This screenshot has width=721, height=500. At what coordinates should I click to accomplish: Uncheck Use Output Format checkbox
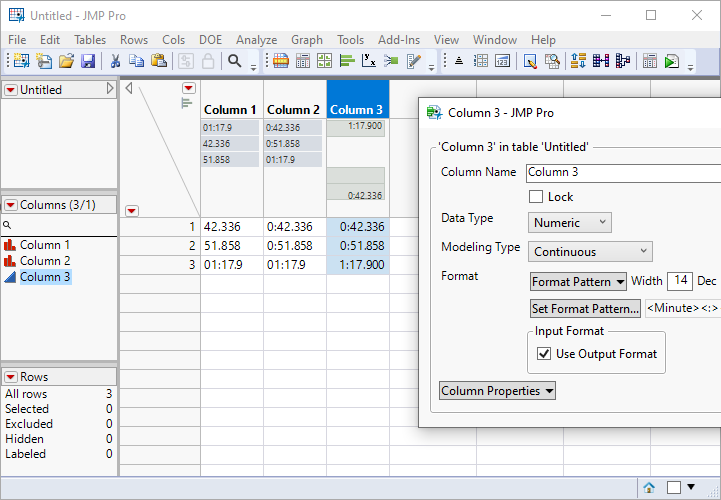click(544, 354)
